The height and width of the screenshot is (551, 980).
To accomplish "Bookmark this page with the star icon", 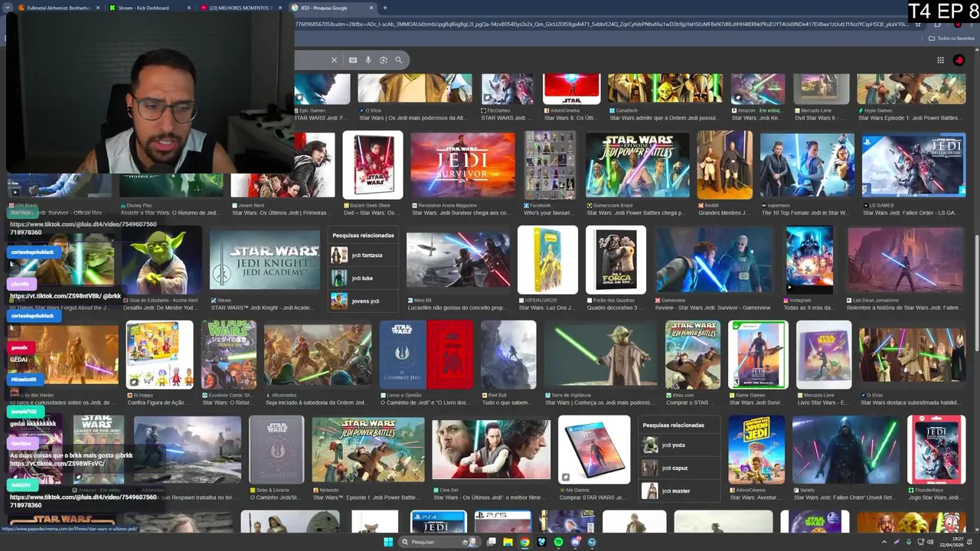I will [919, 24].
